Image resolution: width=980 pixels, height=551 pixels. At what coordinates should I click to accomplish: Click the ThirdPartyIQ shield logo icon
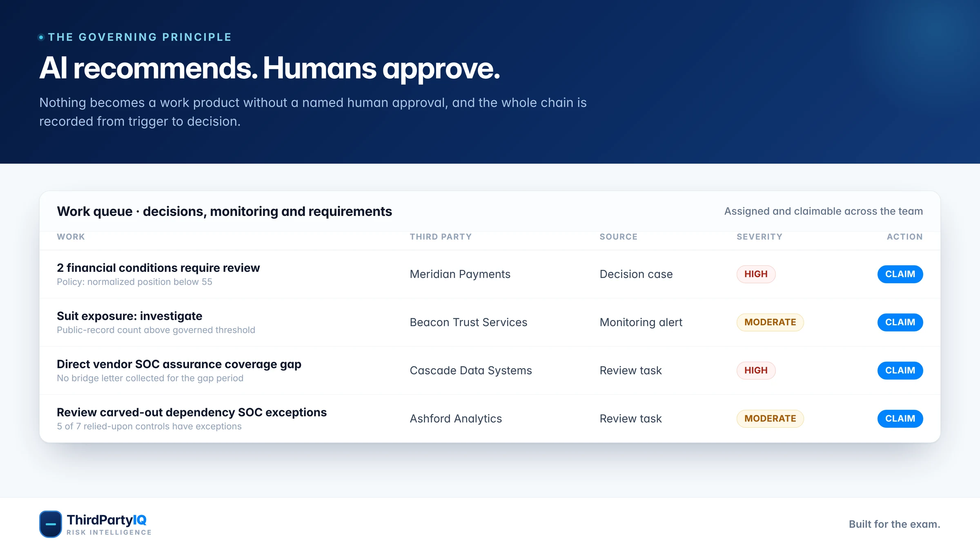coord(51,524)
